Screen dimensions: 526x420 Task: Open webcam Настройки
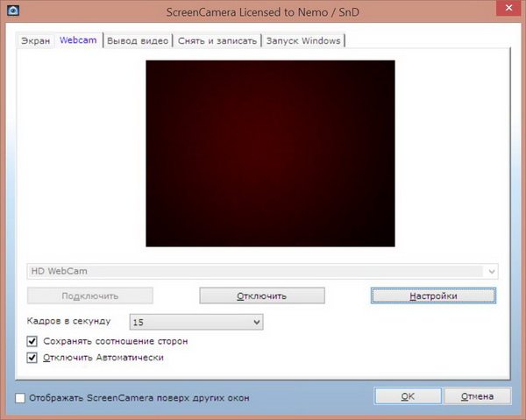pos(433,296)
